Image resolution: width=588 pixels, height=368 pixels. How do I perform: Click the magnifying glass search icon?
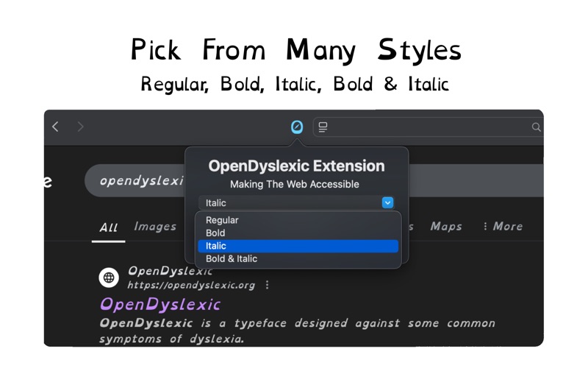(537, 127)
